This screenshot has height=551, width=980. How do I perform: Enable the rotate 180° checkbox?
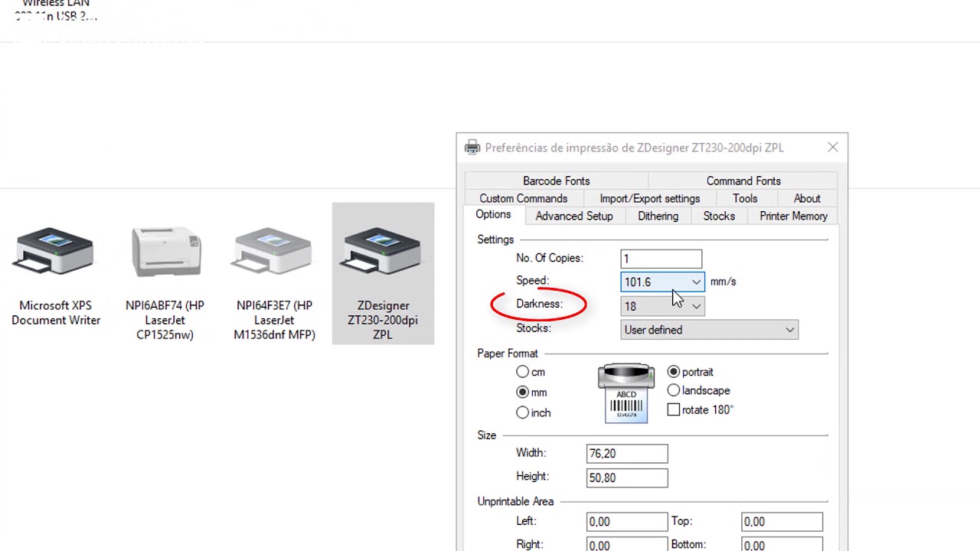tap(674, 410)
